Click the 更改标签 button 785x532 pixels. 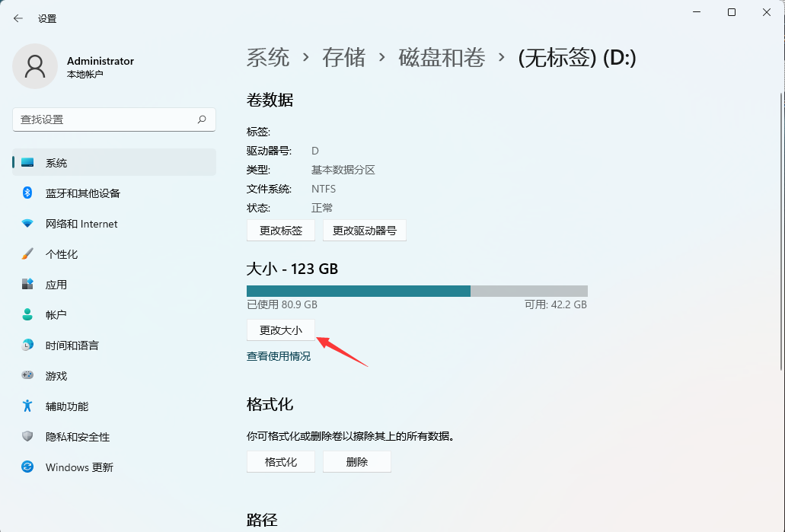[x=280, y=230]
